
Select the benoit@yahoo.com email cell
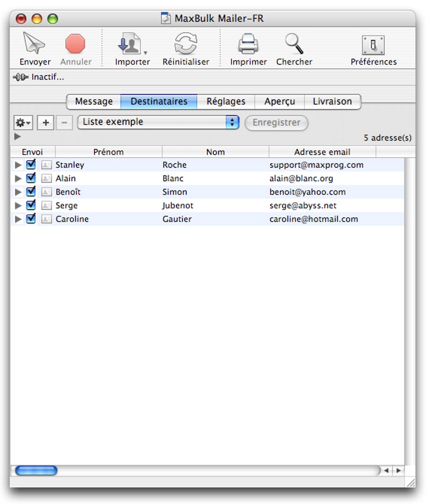pos(307,192)
